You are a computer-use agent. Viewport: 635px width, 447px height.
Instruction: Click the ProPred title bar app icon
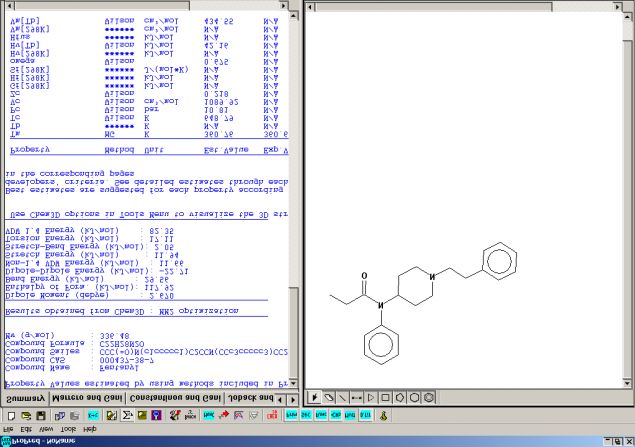[x=6, y=441]
